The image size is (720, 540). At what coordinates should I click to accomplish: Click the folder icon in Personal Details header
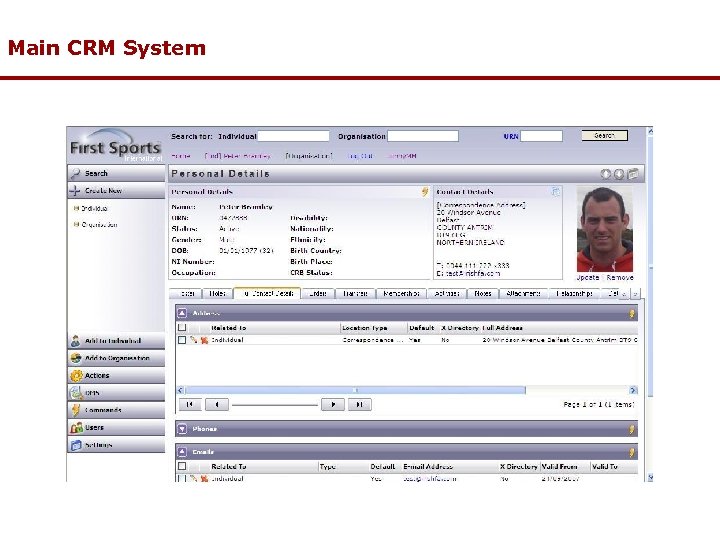point(633,174)
